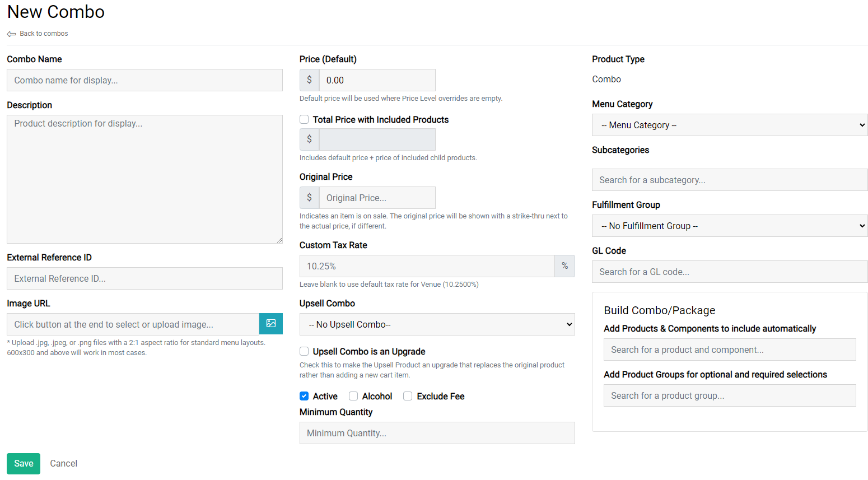Follow the Back to combos link
Image resolution: width=868 pixels, height=480 pixels.
44,34
